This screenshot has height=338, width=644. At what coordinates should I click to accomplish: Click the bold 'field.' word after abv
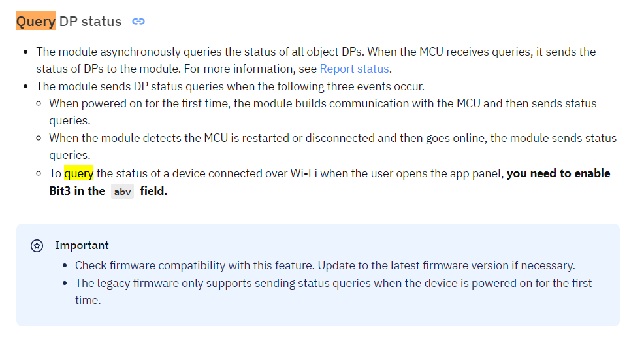[x=153, y=191]
